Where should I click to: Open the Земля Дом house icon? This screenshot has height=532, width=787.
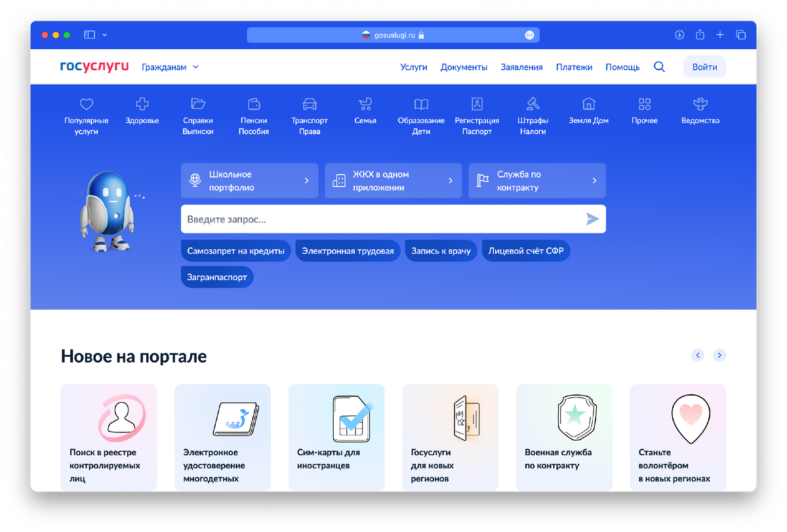(589, 104)
